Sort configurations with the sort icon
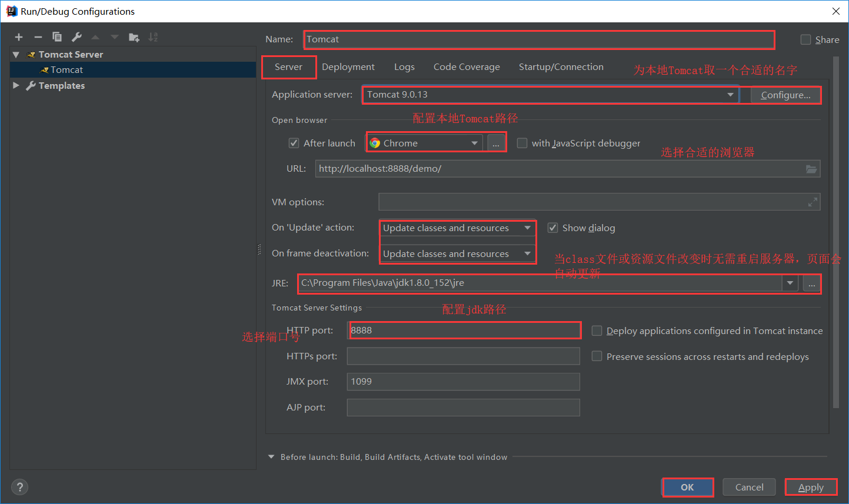Screen dimensions: 849x504 (x=153, y=37)
